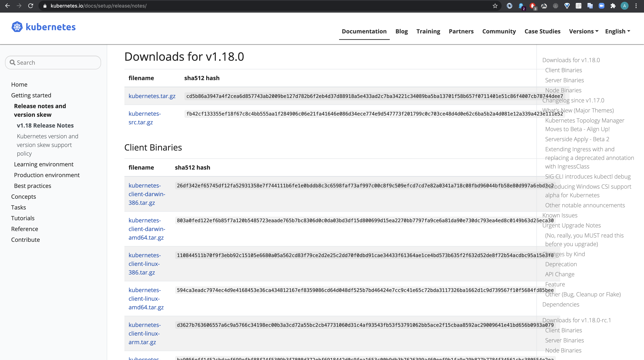Go back using the browser back arrow
Image resolution: width=644 pixels, height=360 pixels.
8,6
